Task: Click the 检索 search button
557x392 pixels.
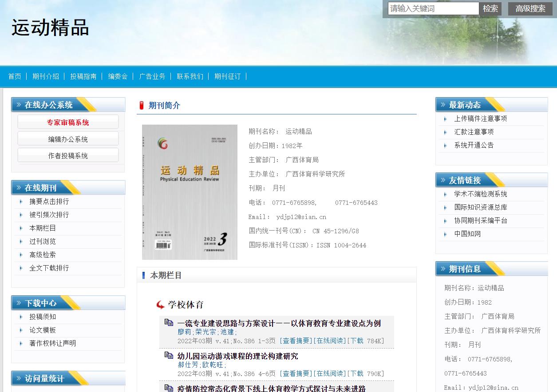Action: [490, 8]
